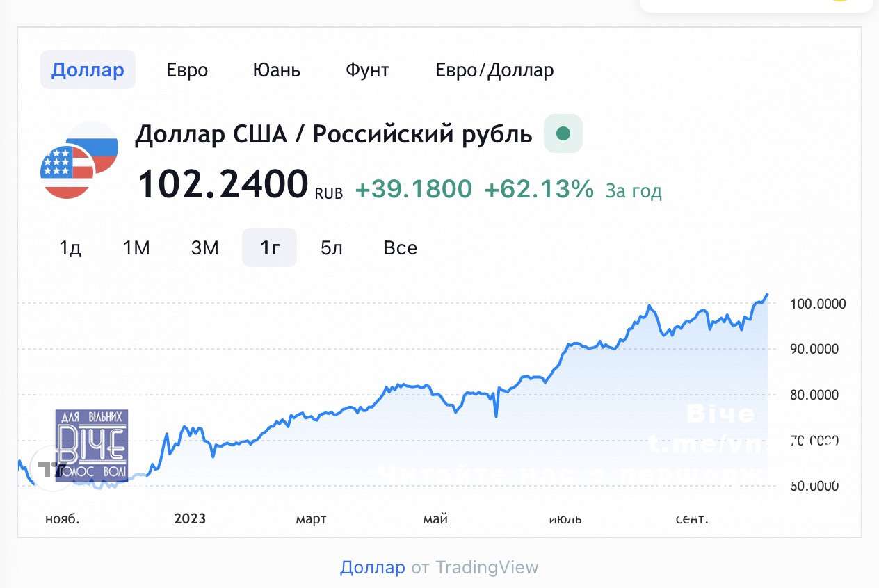Click the Віче watermark logo
Screen dimensions: 879x588
[91, 446]
